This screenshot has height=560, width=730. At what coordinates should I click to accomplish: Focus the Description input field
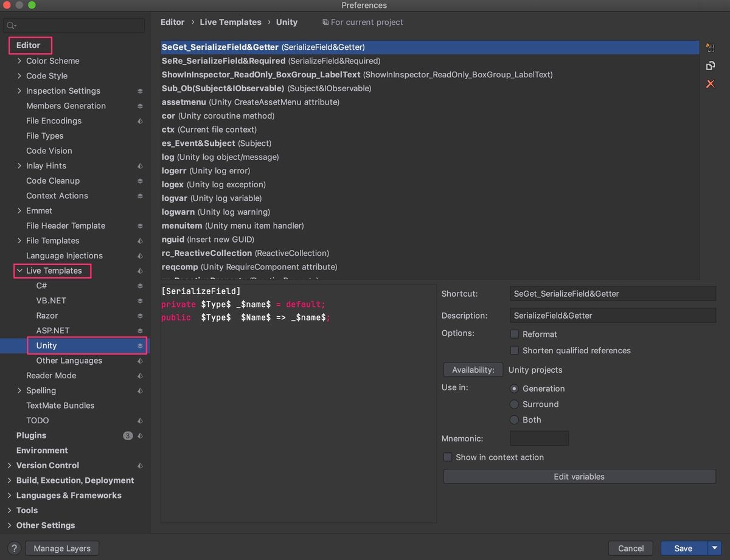(613, 316)
